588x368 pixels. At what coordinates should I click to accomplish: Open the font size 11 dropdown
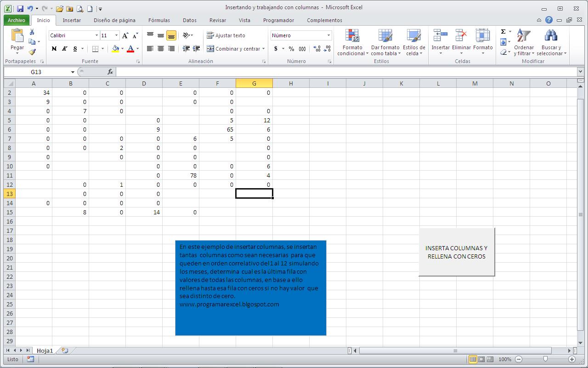click(x=116, y=35)
